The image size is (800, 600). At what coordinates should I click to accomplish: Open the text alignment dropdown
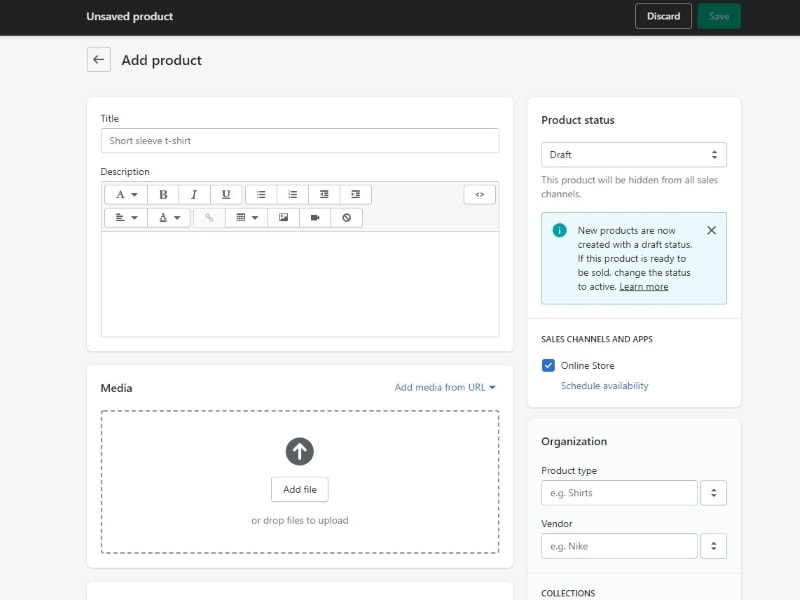[125, 217]
